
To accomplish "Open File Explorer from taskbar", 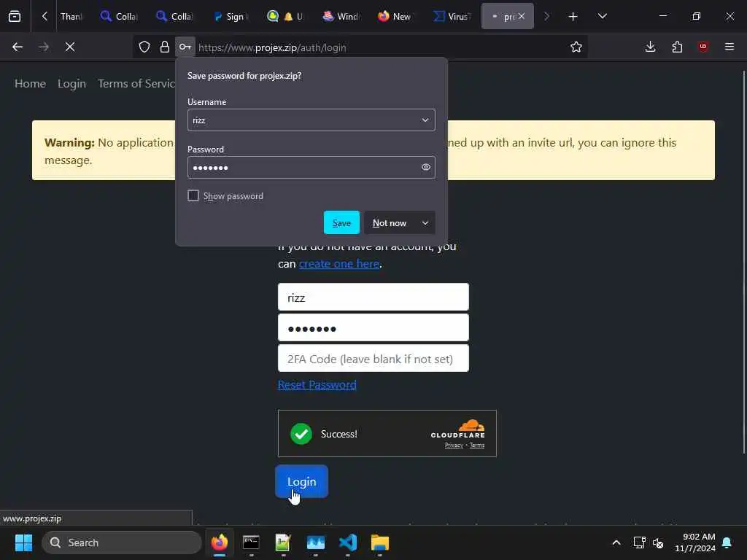I will pos(380,542).
